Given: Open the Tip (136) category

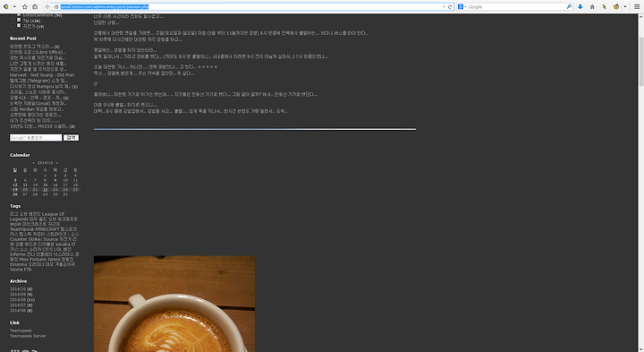Looking at the screenshot, I should [31, 21].
